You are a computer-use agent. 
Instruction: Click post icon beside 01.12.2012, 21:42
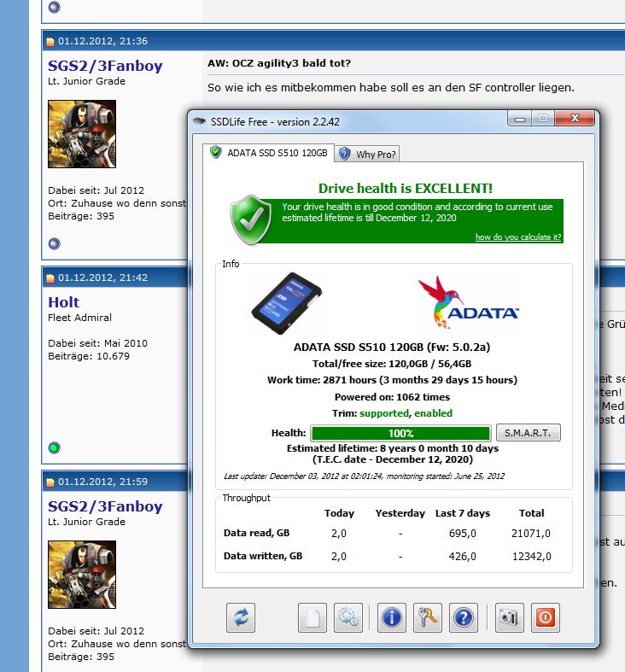pyautogui.click(x=50, y=278)
